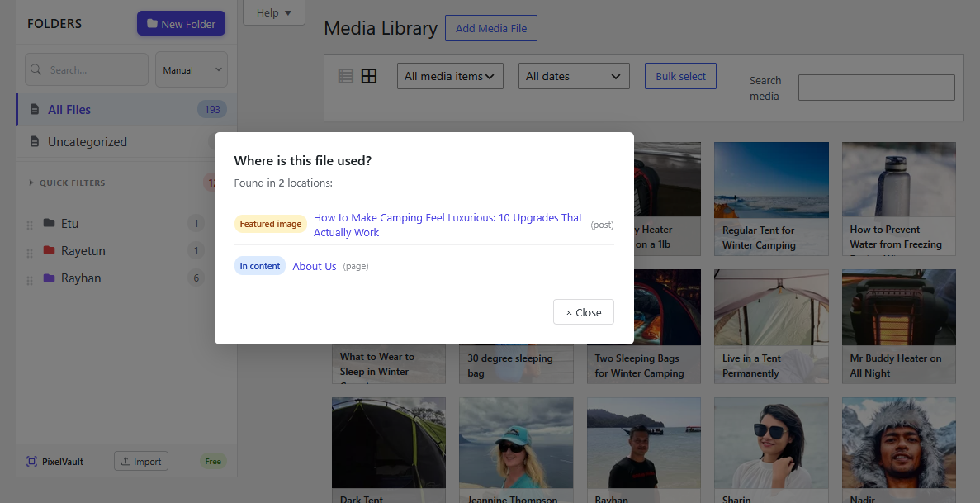Click the In content badge

(x=260, y=266)
